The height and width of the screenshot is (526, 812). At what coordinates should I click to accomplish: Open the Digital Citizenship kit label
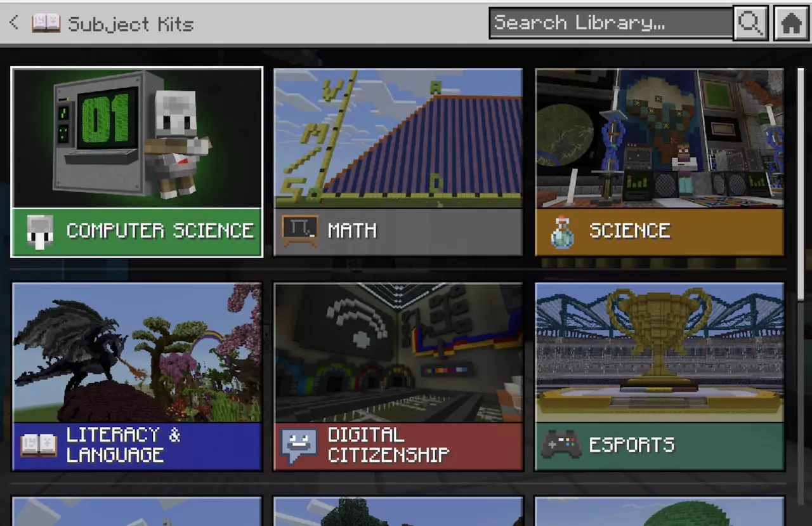(388, 445)
